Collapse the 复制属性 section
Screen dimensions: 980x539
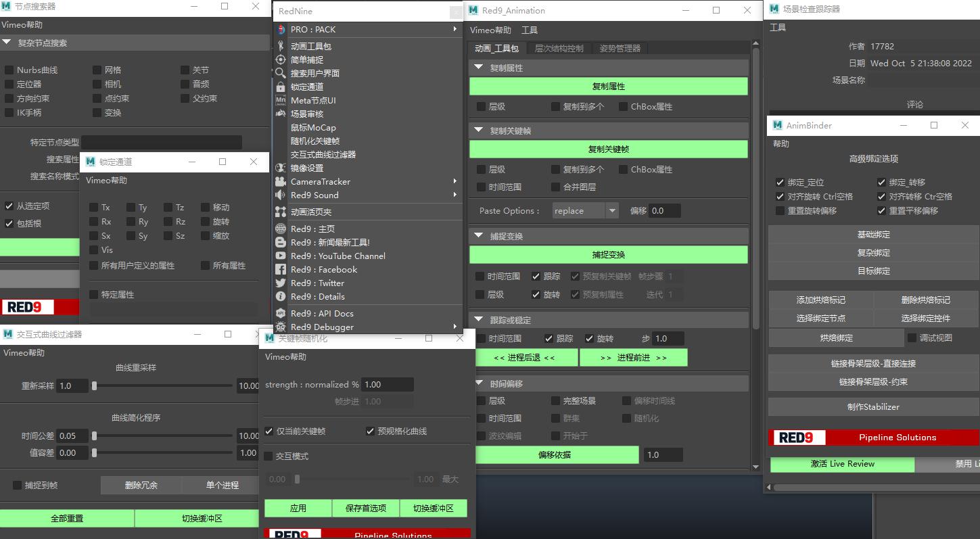pos(479,68)
